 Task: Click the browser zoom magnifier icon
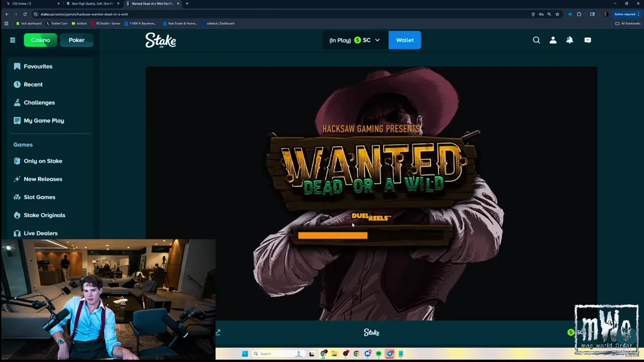coord(549,14)
